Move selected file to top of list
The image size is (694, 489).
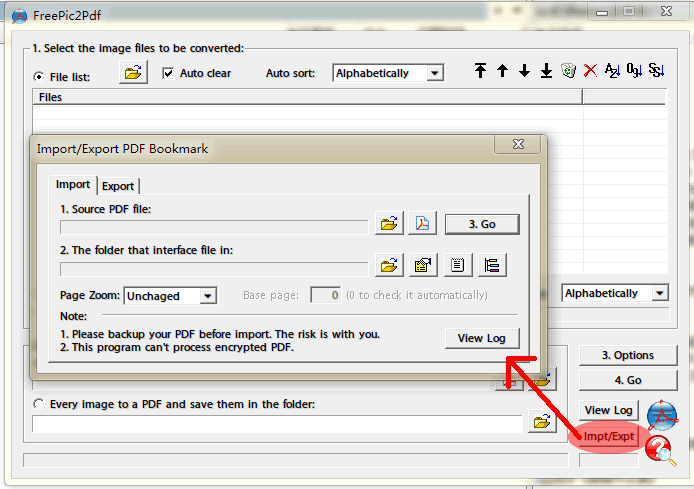(480, 70)
